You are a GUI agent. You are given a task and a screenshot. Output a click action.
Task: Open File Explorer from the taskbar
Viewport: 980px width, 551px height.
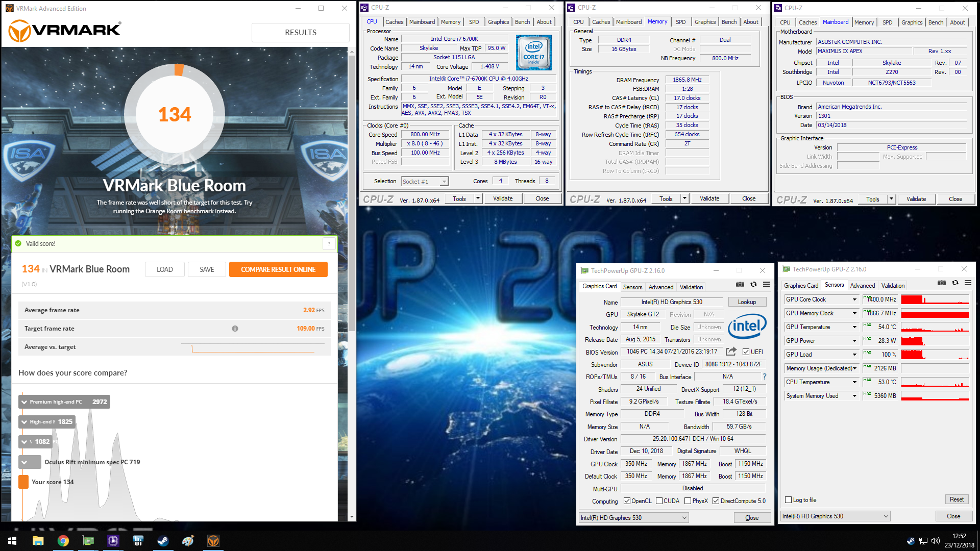coord(38,541)
